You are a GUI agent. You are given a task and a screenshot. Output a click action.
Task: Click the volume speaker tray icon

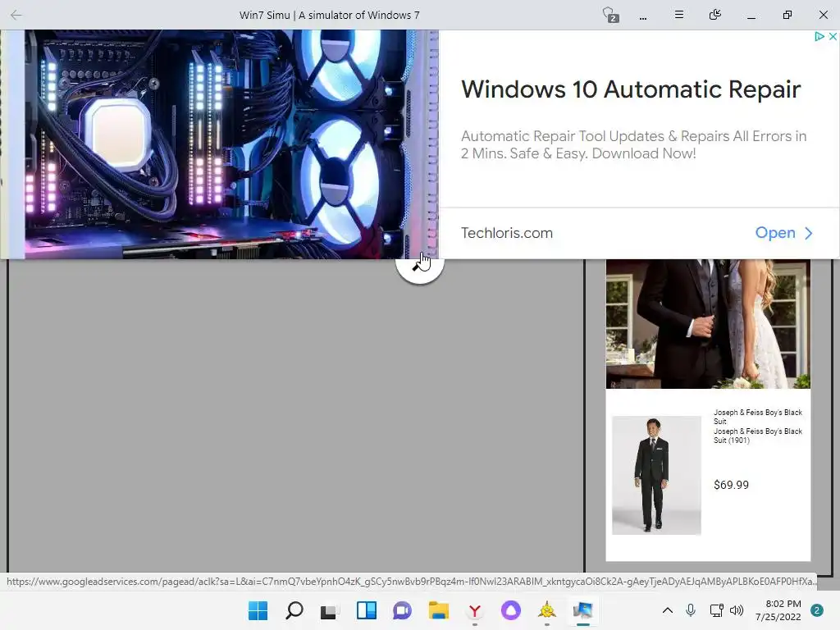tap(737, 610)
